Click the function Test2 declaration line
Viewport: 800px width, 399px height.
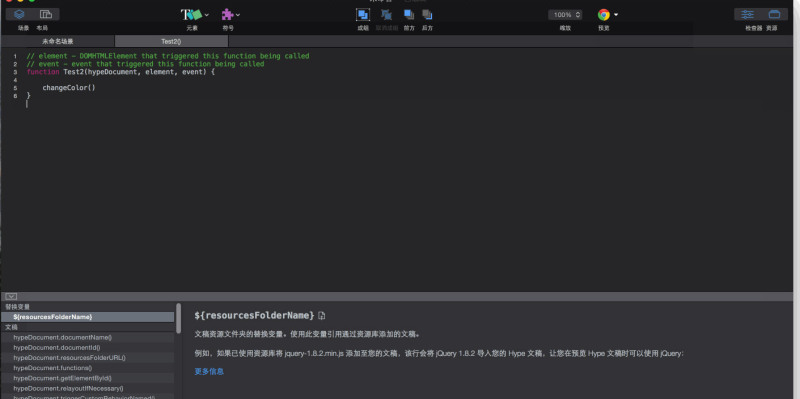pos(121,72)
